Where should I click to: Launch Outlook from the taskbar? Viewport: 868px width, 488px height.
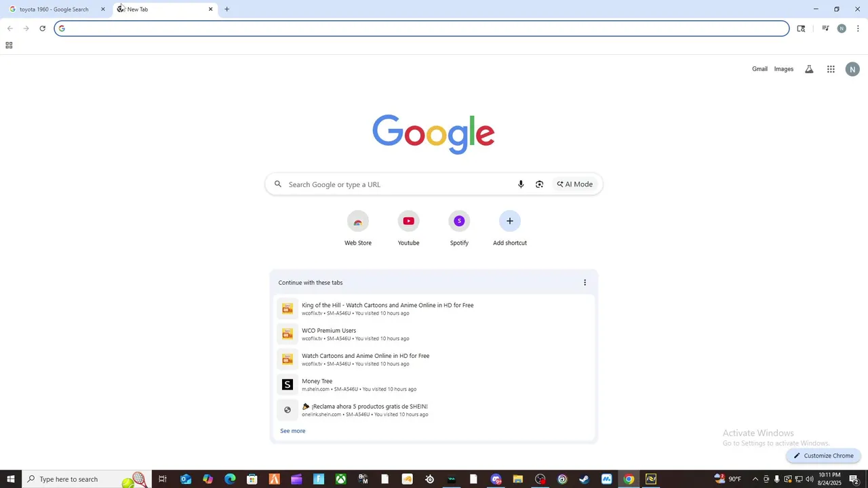pyautogui.click(x=186, y=479)
